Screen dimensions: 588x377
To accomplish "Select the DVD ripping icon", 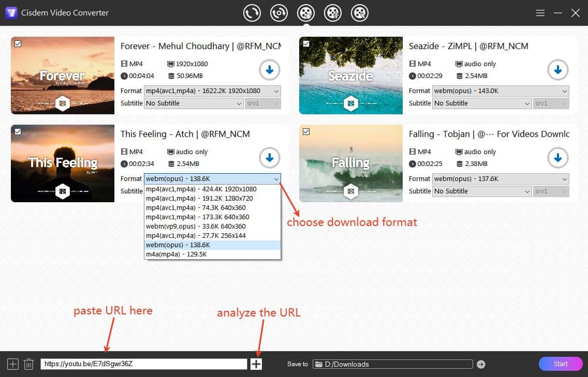I will 279,13.
